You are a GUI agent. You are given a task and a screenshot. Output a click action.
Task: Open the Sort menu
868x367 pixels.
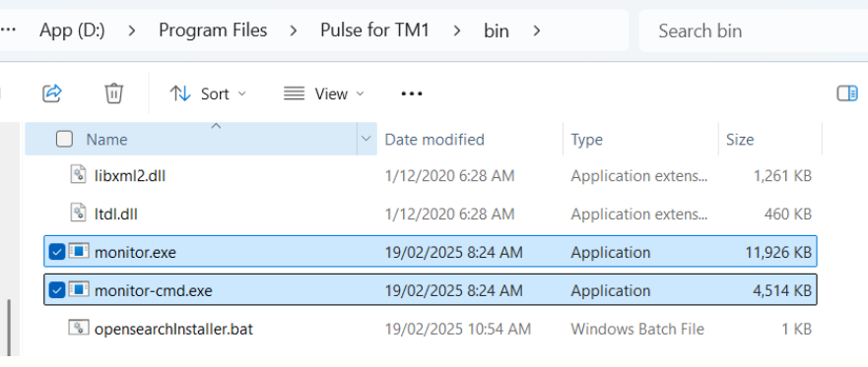(x=208, y=93)
